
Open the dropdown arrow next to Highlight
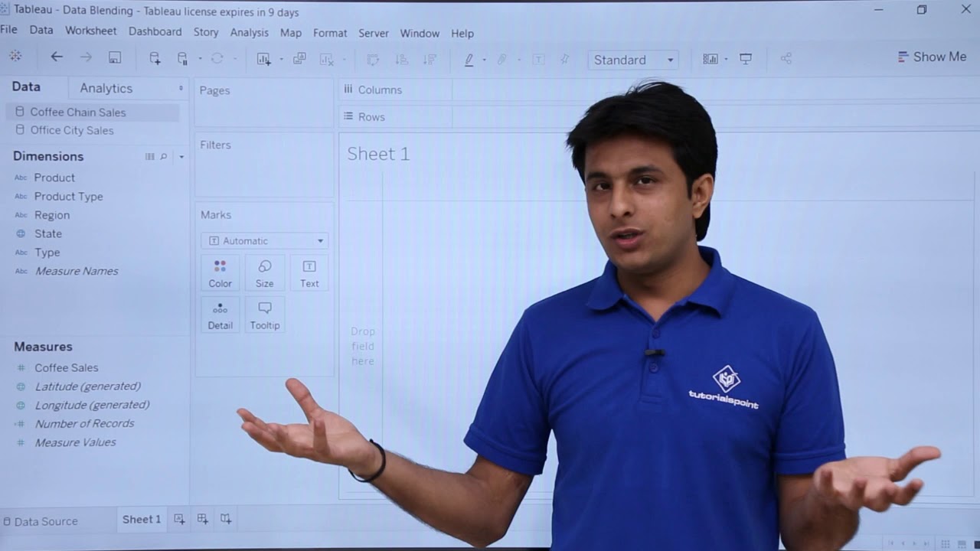click(484, 60)
